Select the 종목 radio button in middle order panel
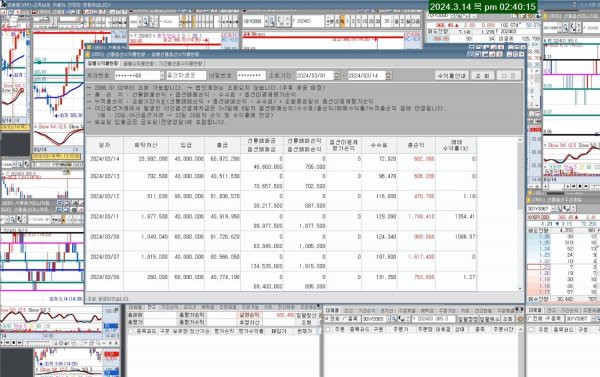The width and height of the screenshot is (600, 377). pyautogui.click(x=343, y=319)
